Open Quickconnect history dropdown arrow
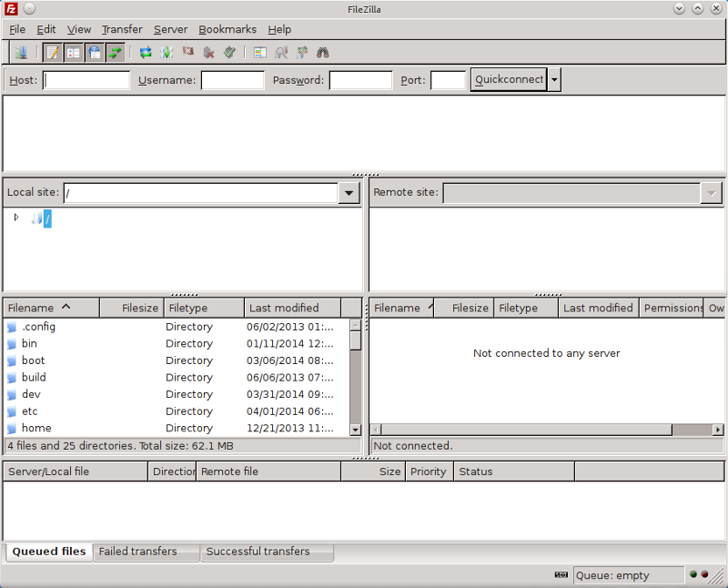This screenshot has height=588, width=728. [x=554, y=79]
